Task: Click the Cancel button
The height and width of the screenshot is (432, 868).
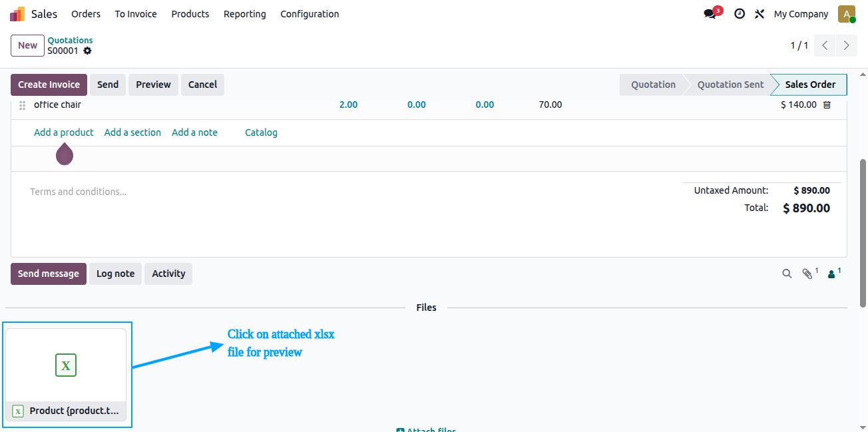Action: click(x=203, y=85)
